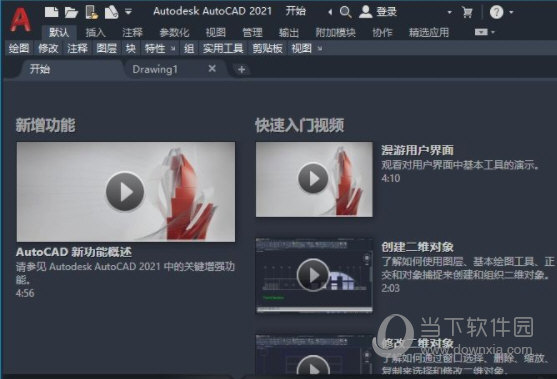Add a new drawing tab with plus
Image resolution: width=557 pixels, height=379 pixels.
click(242, 69)
